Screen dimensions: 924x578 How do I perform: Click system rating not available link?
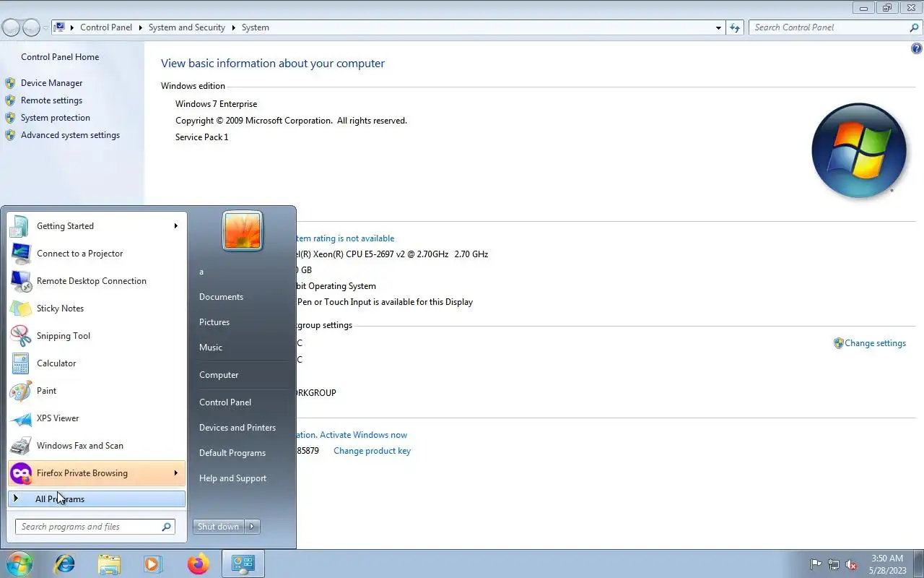pos(345,238)
